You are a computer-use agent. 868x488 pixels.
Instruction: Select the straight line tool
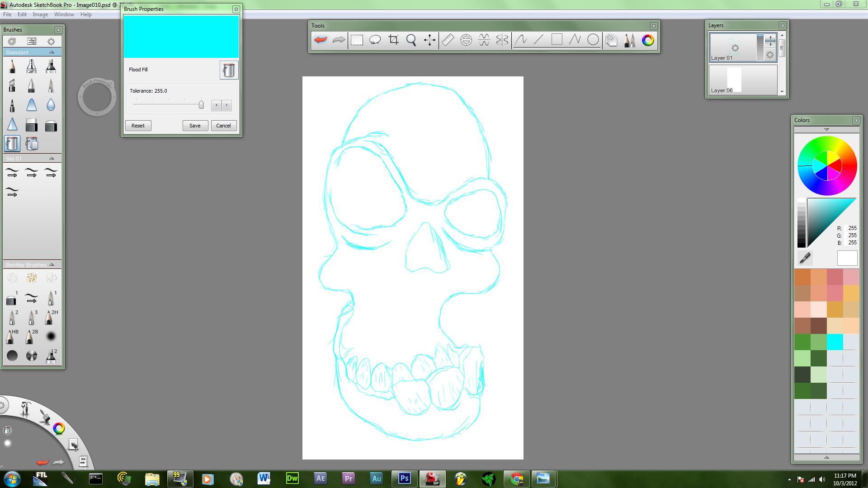[538, 40]
